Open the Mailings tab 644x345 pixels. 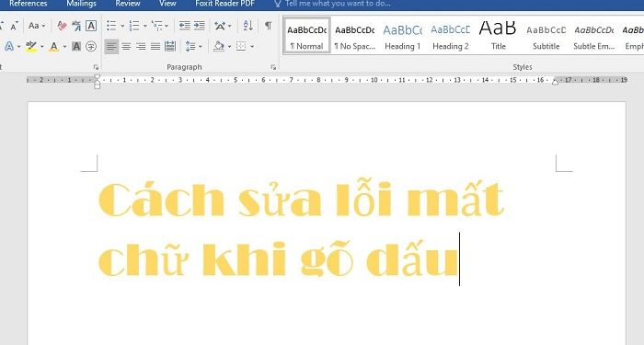(81, 4)
